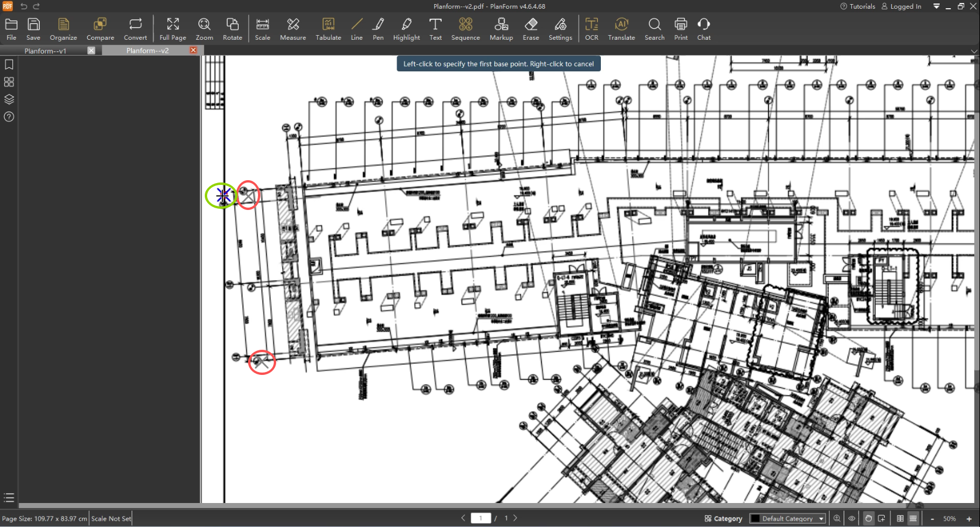Toggle the eye visibility icon in status bar
Viewport: 980px width, 527px height.
pos(852,518)
